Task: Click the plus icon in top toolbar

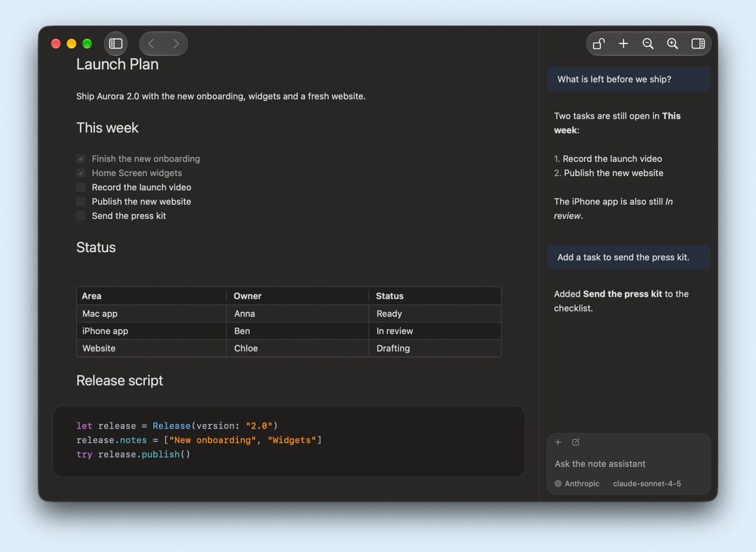Action: (623, 43)
